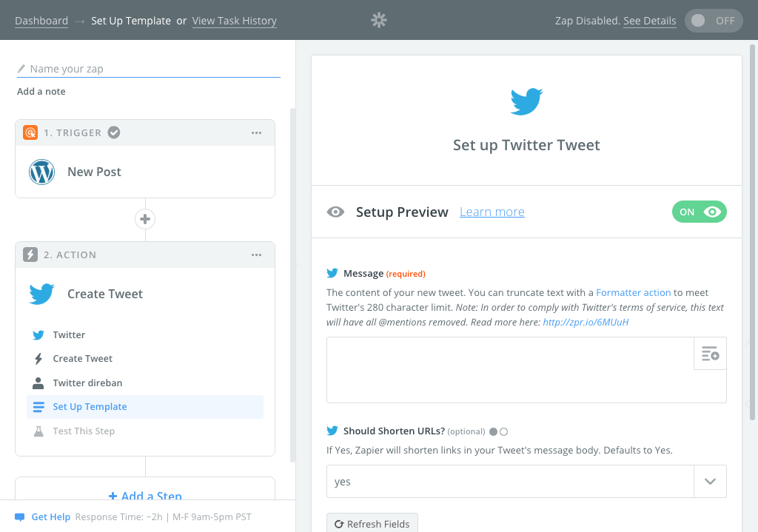Expand the 2. ACTION step header

coord(145,255)
